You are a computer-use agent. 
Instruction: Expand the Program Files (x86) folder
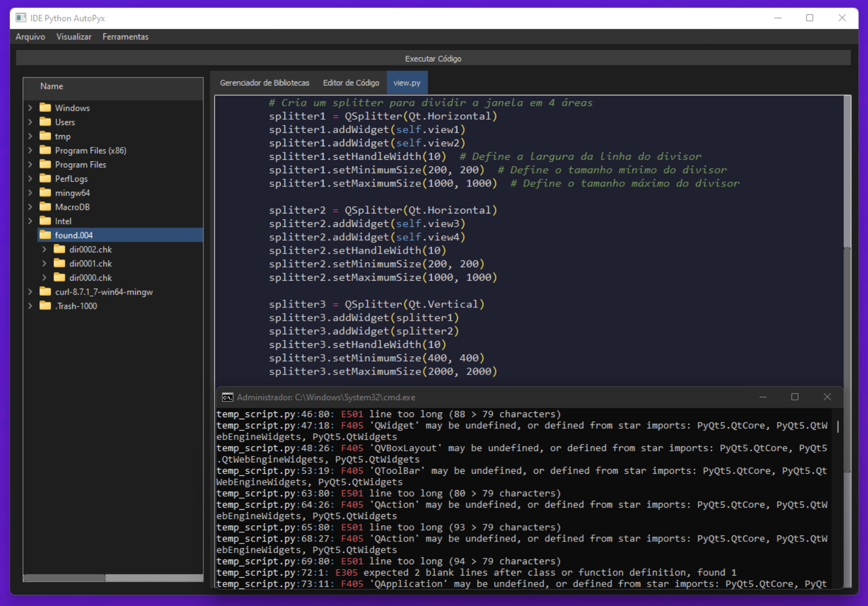30,150
